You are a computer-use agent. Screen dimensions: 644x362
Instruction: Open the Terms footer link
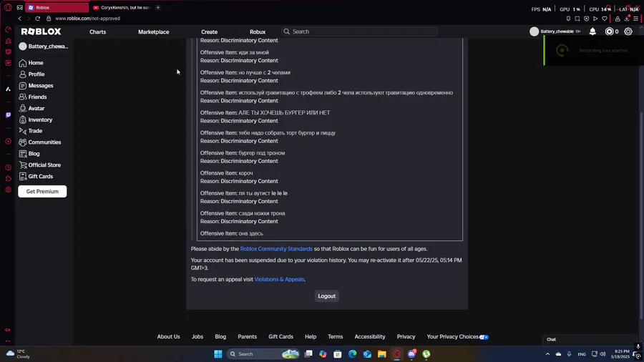[x=335, y=336]
